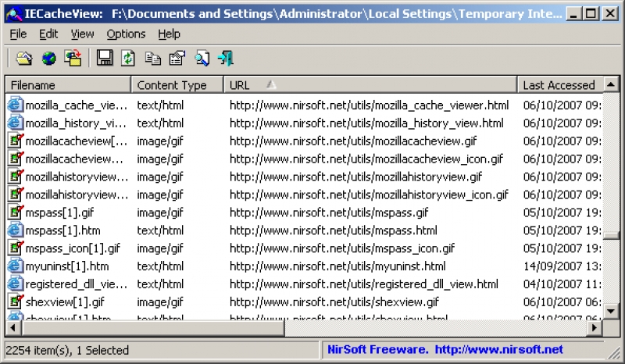Click the NirSoft website link
This screenshot has height=364, width=625.
(x=499, y=350)
